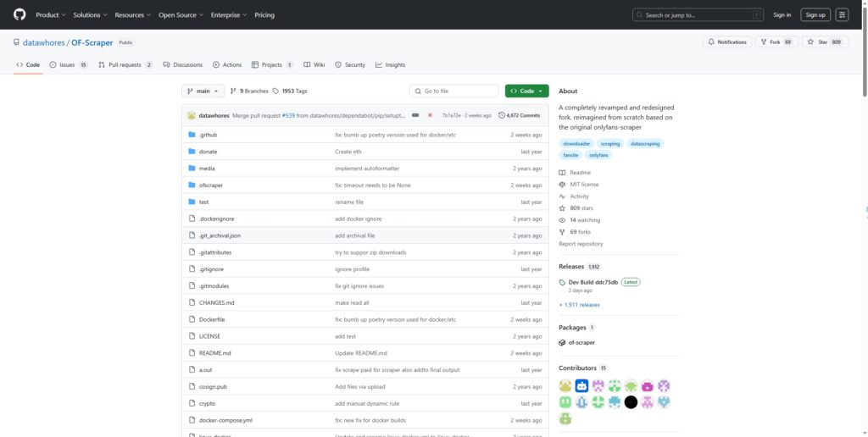Open the appearance settings icon in header
This screenshot has height=437, width=868.
click(842, 15)
